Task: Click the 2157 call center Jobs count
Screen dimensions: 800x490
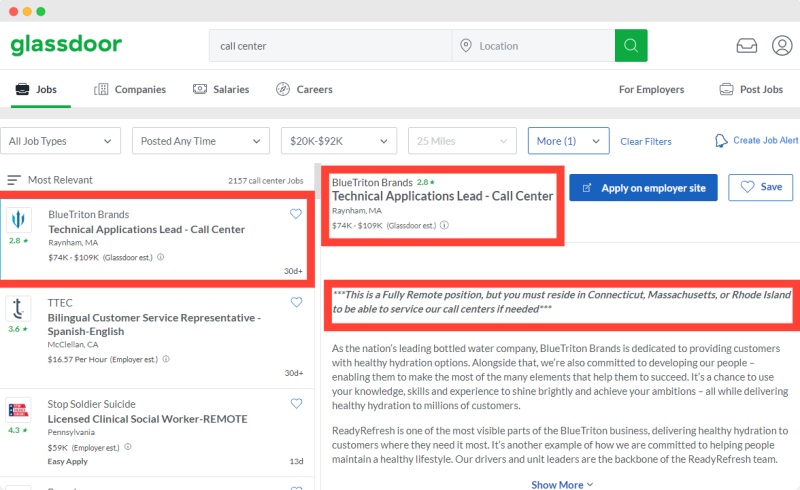Action: (265, 181)
